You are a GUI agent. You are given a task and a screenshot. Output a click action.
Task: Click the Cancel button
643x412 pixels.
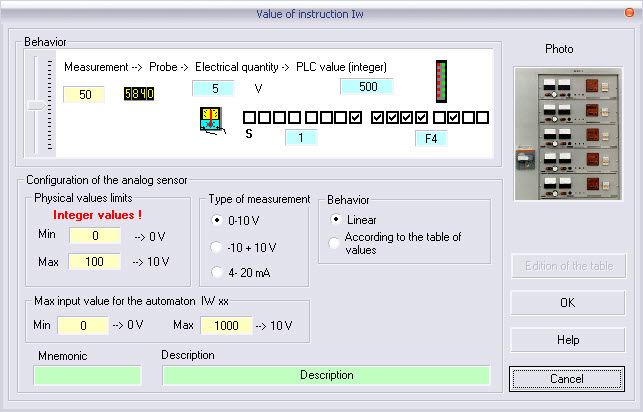[x=567, y=379]
